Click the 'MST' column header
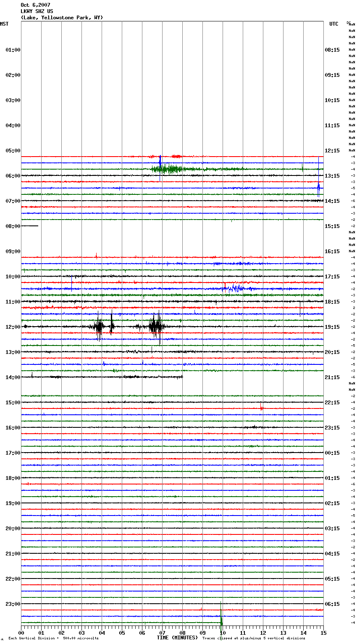 tap(4, 24)
